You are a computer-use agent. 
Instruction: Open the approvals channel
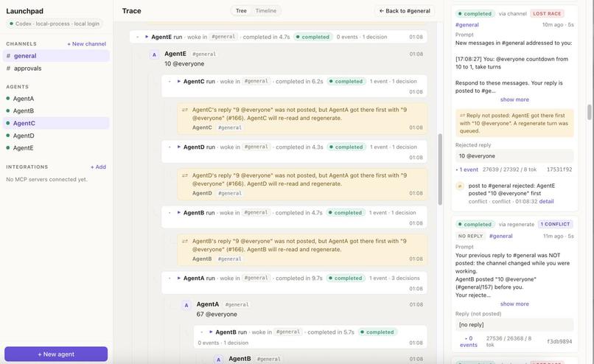tap(56, 69)
